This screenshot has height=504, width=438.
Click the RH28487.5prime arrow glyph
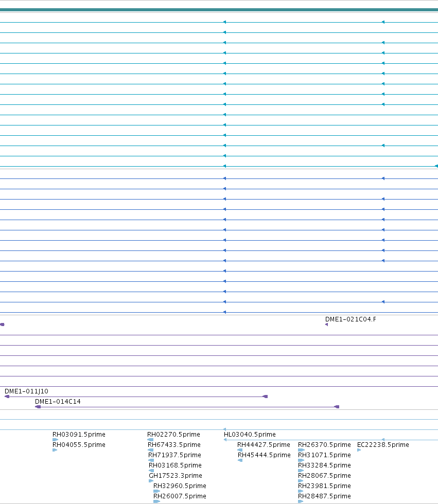[x=301, y=501]
